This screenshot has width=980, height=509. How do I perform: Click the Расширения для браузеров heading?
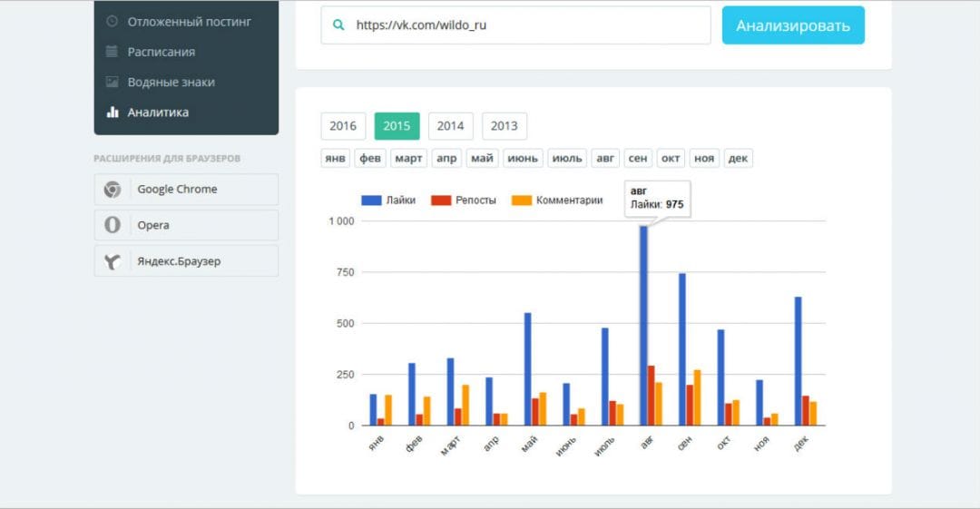pos(167,158)
